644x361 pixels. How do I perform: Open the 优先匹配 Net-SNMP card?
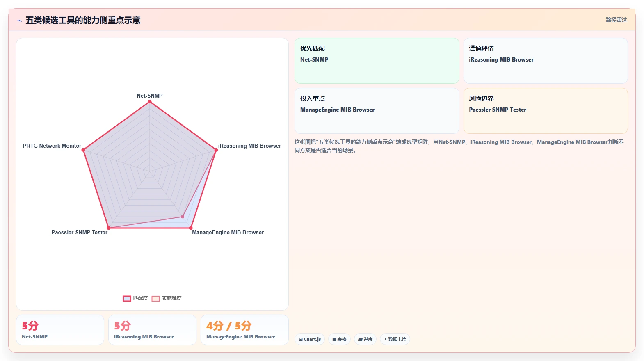[377, 61]
